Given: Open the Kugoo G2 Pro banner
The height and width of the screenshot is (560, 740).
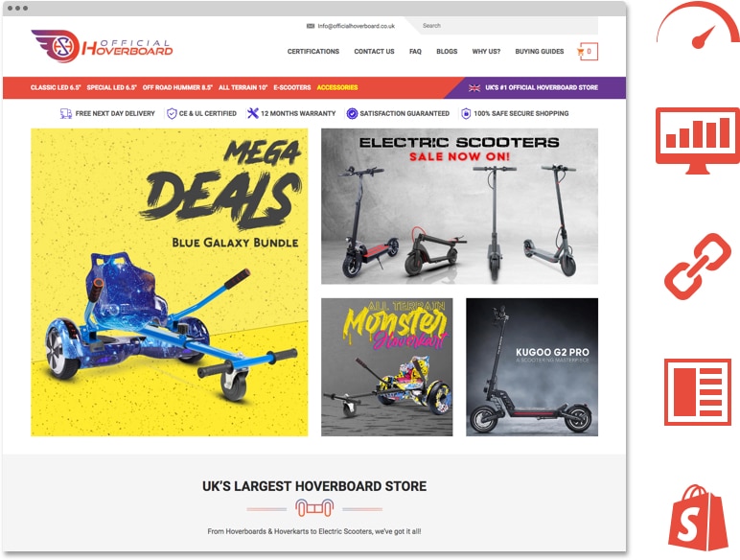Looking at the screenshot, I should click(x=532, y=367).
